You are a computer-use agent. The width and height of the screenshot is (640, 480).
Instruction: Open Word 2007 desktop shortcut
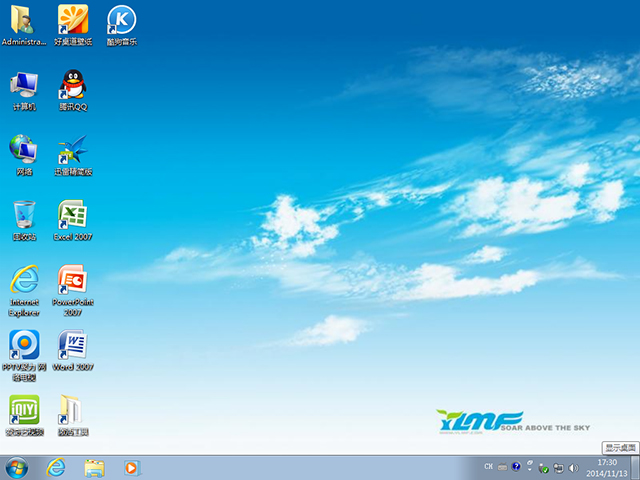(72, 345)
